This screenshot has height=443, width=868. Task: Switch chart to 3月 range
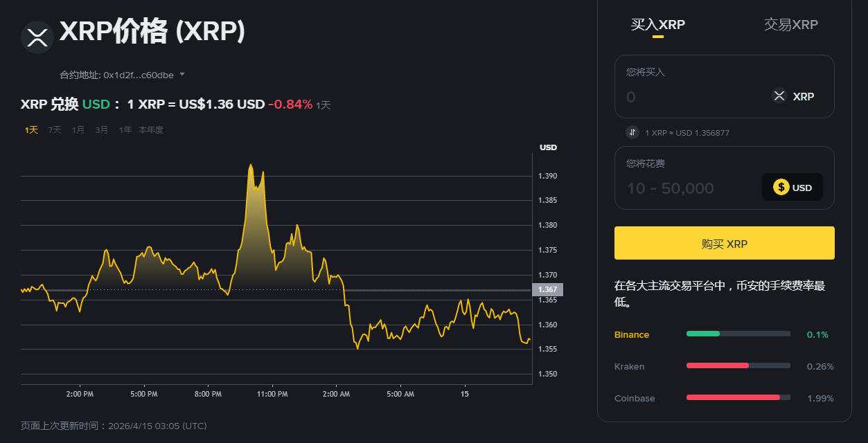click(x=102, y=129)
